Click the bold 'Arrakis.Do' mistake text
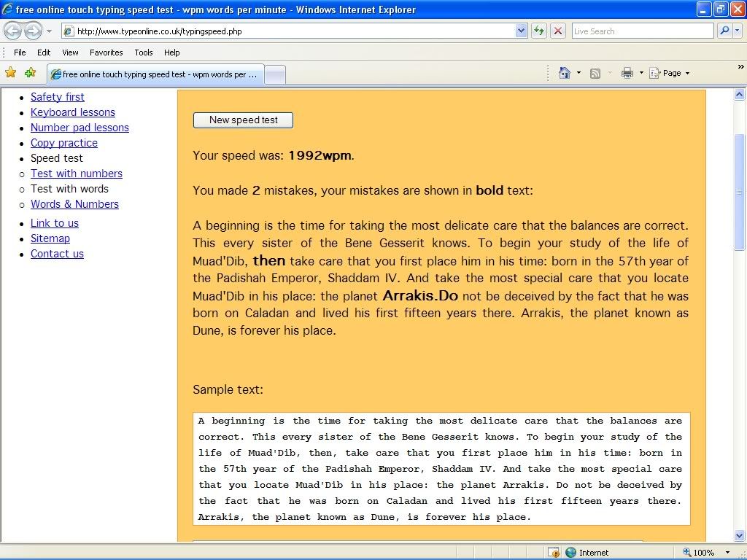The width and height of the screenshot is (747, 560). (420, 296)
